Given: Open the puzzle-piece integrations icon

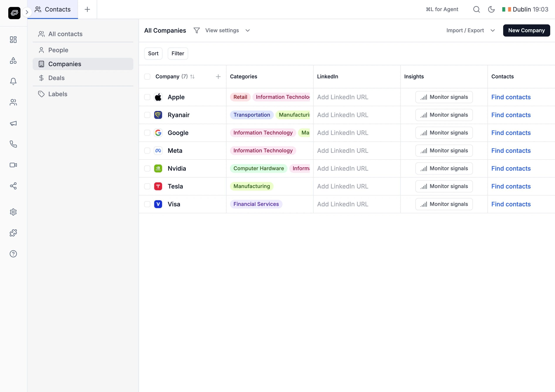Looking at the screenshot, I should tap(13, 233).
